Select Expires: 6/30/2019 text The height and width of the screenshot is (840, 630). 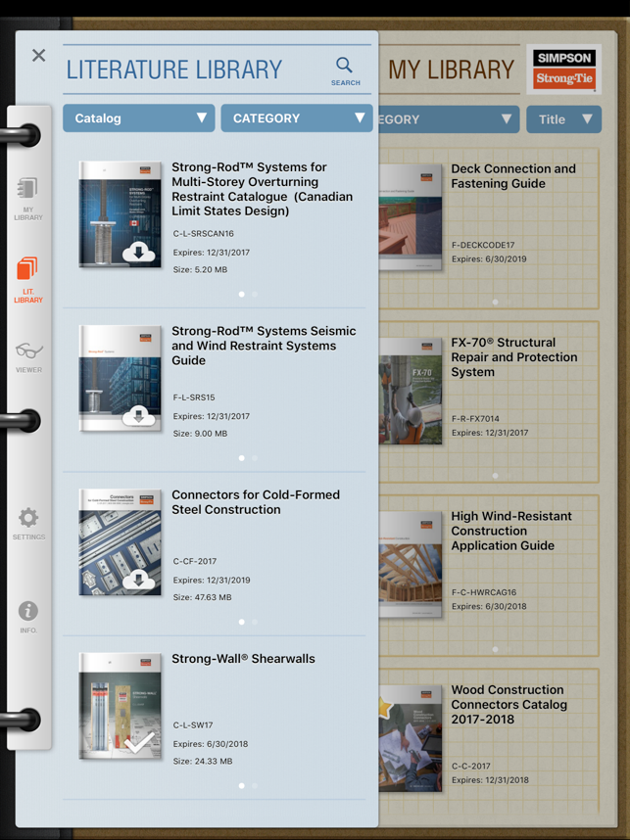(x=489, y=259)
